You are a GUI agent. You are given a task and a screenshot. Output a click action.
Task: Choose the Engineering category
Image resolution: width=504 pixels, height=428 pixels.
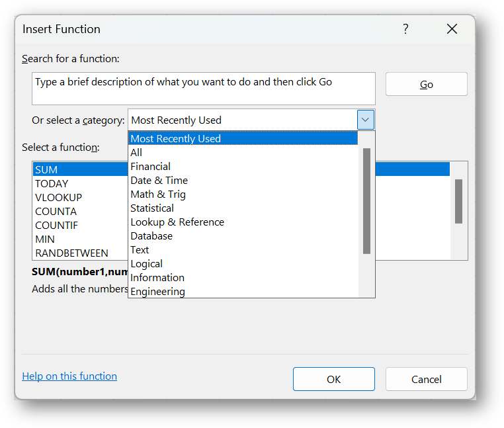point(243,291)
